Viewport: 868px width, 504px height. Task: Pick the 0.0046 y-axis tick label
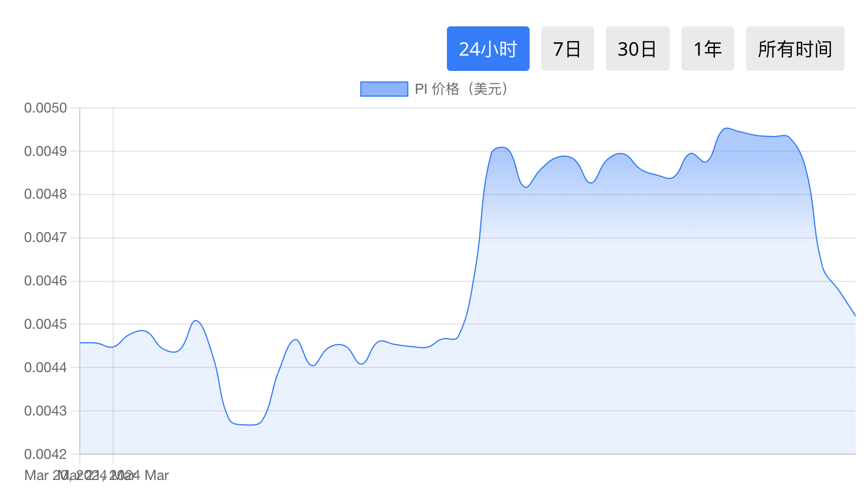(x=46, y=281)
